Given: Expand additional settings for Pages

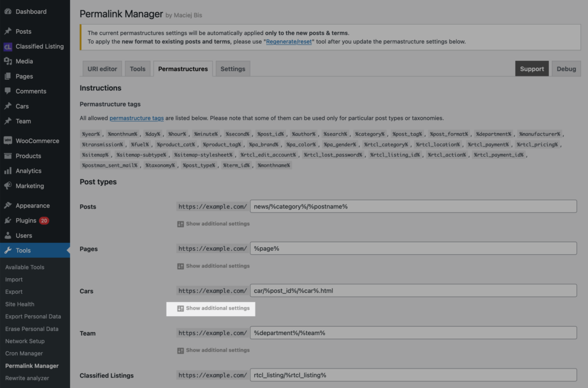Looking at the screenshot, I should click(x=214, y=266).
